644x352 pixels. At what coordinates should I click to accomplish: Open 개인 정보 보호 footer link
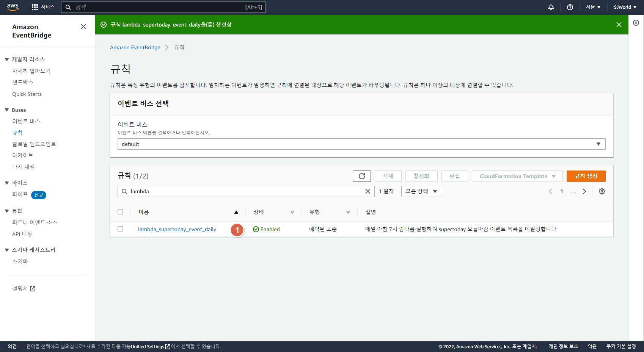(563, 347)
